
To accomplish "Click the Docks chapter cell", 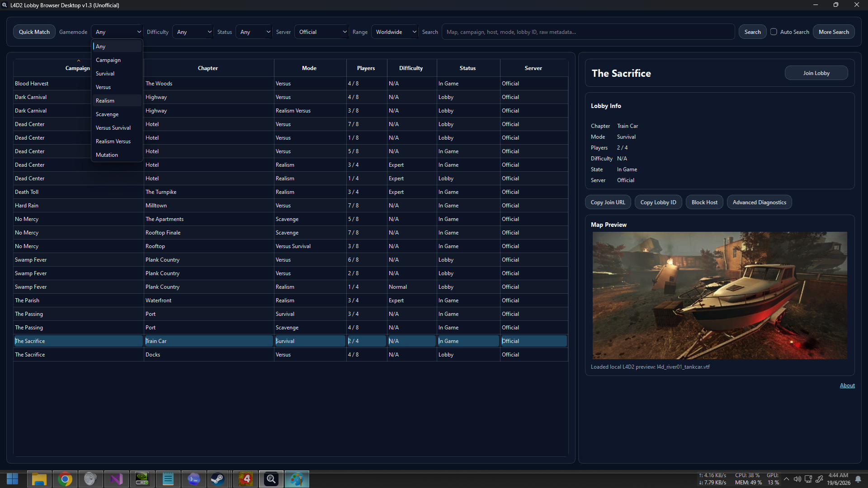I will tap(208, 355).
